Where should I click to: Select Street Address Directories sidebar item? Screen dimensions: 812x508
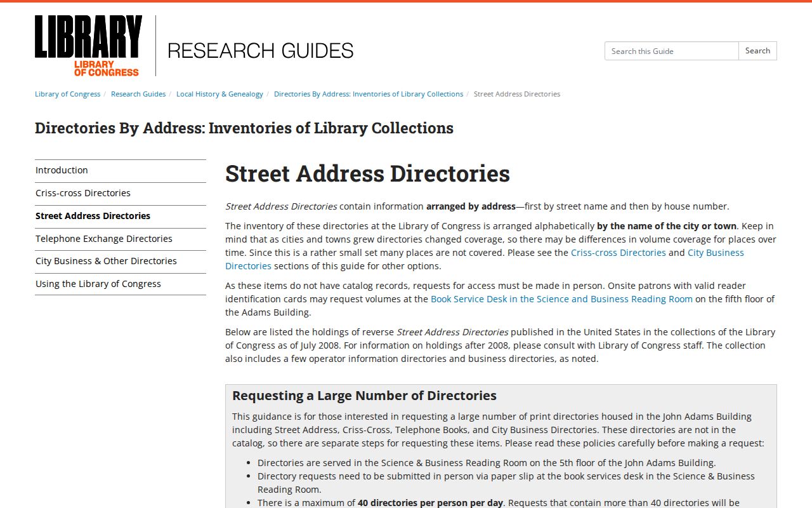click(x=121, y=216)
